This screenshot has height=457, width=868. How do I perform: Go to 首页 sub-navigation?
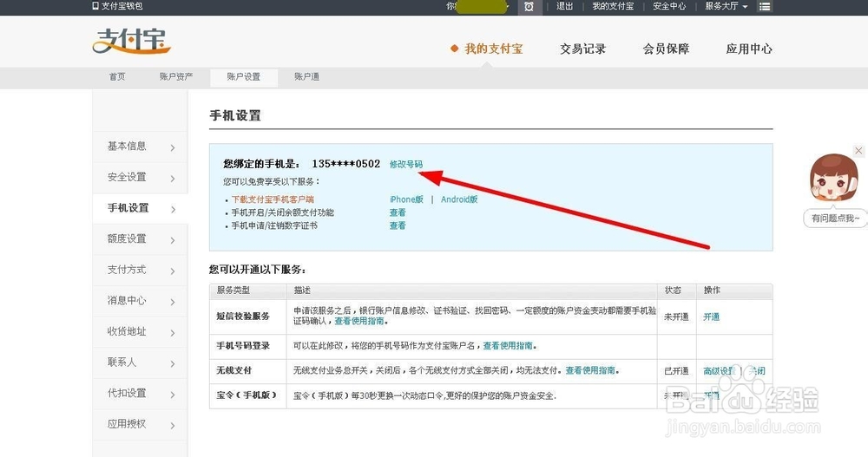click(117, 77)
